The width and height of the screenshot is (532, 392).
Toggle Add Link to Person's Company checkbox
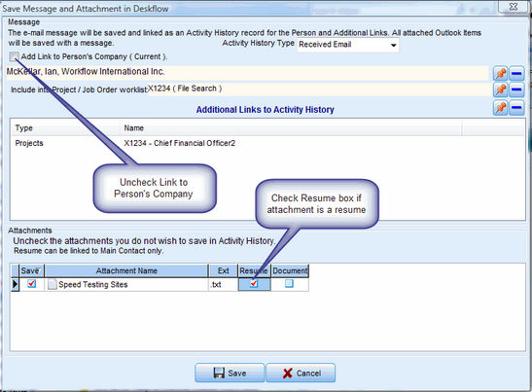15,56
